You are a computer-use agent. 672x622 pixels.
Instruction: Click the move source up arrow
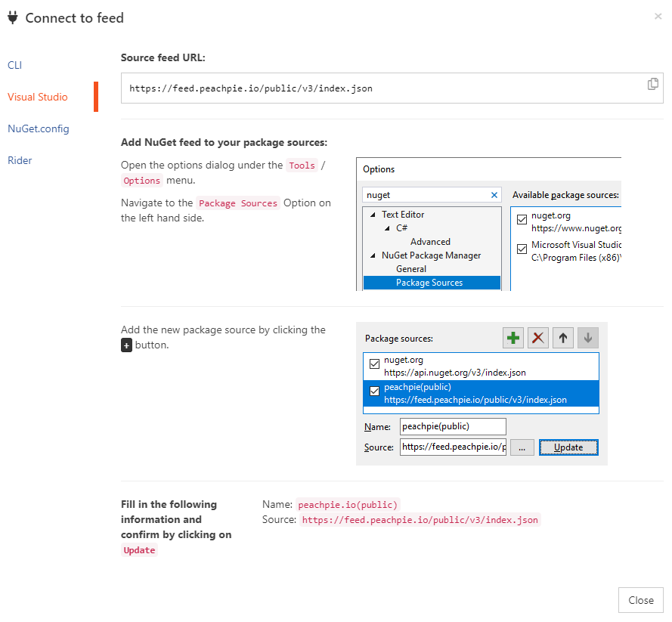(562, 338)
